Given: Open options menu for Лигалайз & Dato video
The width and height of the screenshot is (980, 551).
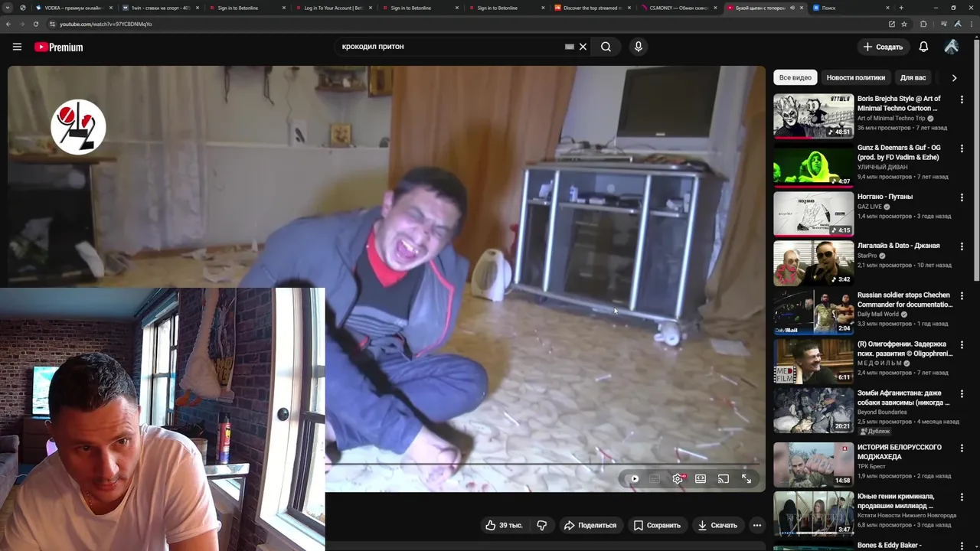Looking at the screenshot, I should pyautogui.click(x=962, y=246).
